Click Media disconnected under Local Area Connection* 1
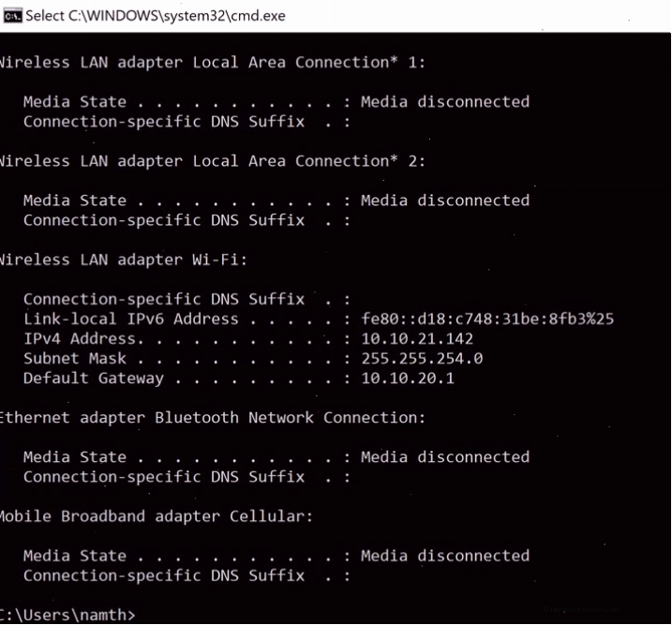Viewport: 672px width, 625px height. 445,102
